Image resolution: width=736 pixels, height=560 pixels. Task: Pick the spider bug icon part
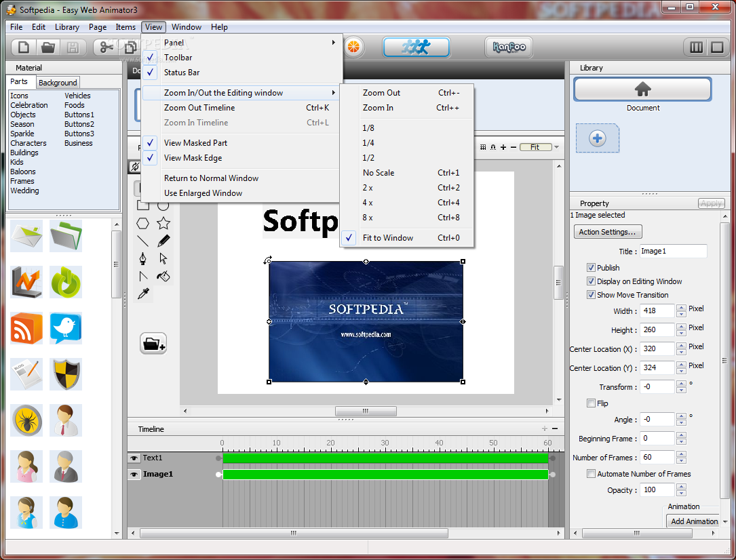[26, 420]
